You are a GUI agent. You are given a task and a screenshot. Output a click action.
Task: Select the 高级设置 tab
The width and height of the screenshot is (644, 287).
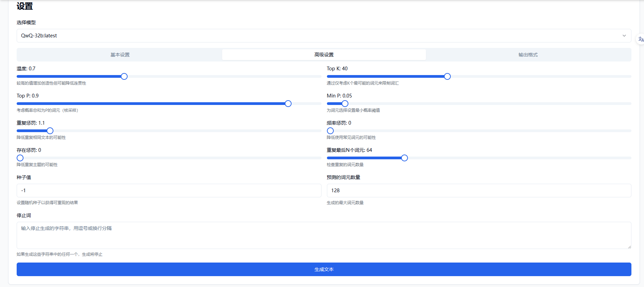[324, 55]
